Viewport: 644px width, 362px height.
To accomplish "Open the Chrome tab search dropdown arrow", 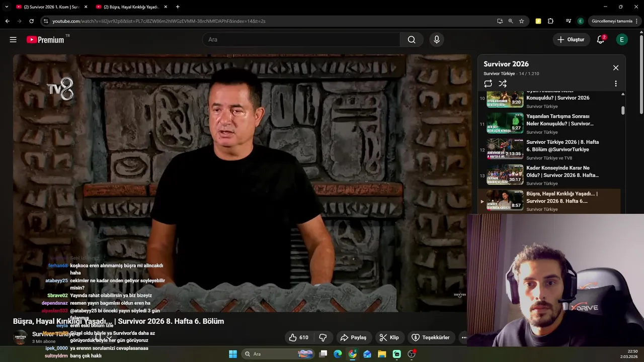I will tap(7, 7).
